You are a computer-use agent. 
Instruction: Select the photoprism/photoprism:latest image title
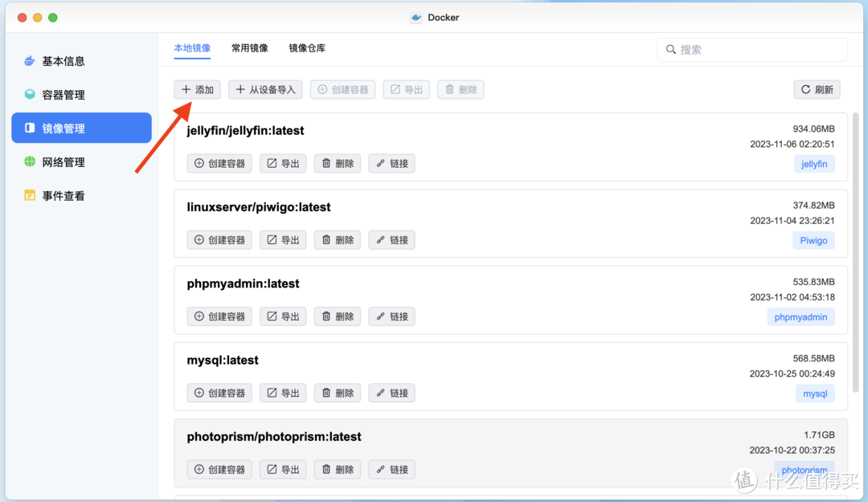[x=274, y=437]
